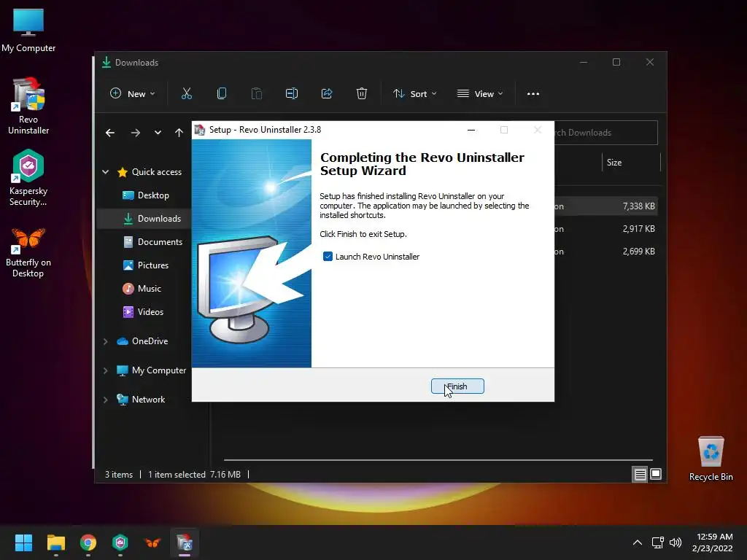Click the Copy icon in Explorer toolbar
This screenshot has height=560, width=747.
tap(222, 94)
